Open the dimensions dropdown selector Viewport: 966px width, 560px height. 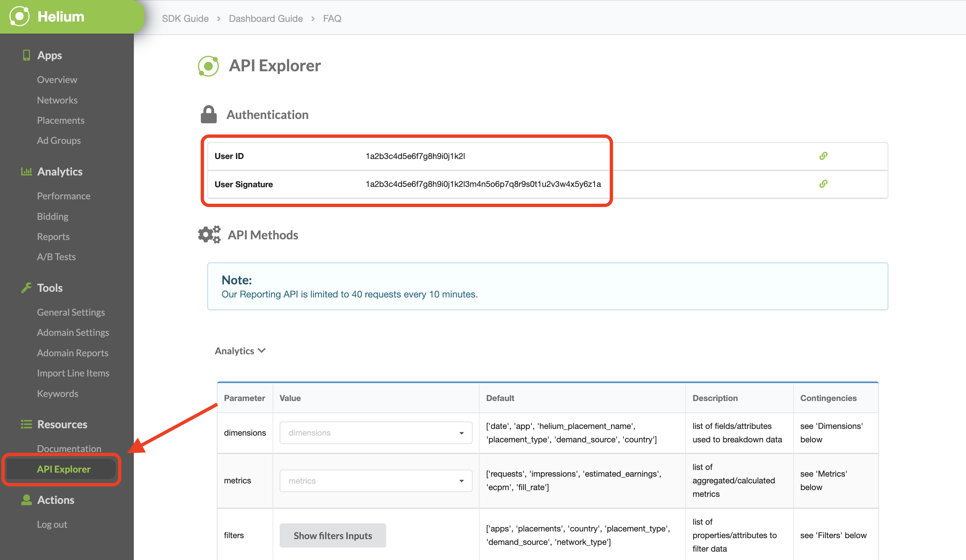point(375,432)
